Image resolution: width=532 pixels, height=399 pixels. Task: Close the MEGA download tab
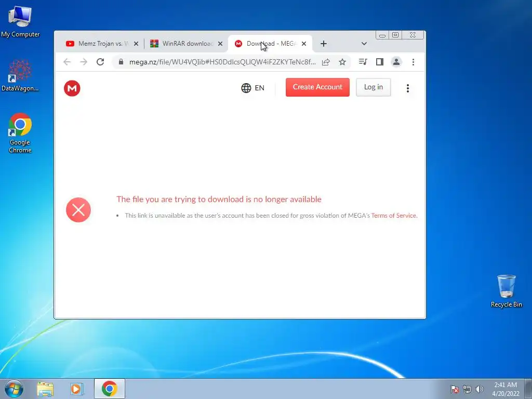(x=304, y=44)
